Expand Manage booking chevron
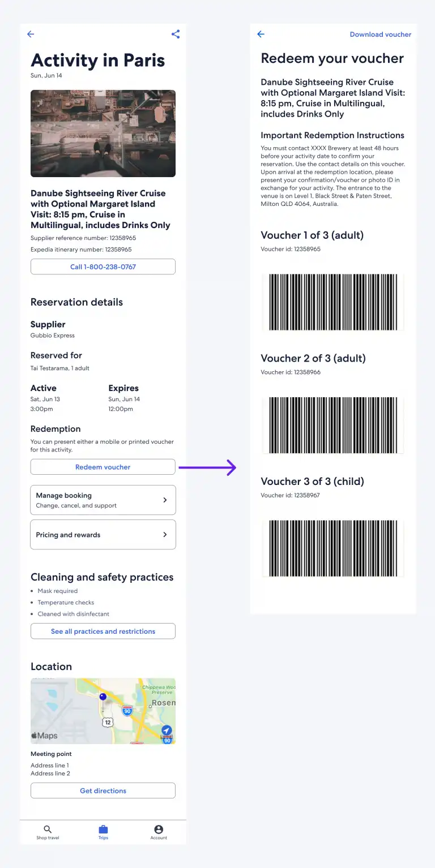435x868 pixels. pos(165,500)
